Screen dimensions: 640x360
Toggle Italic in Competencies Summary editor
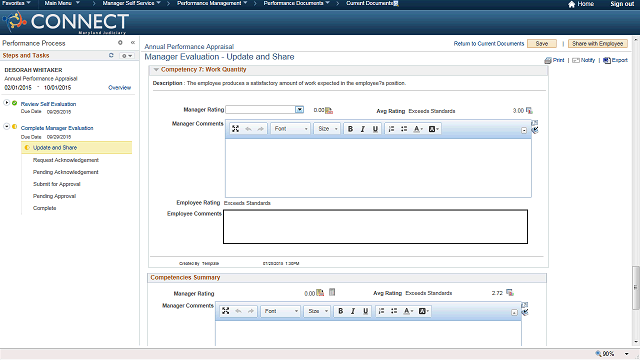(x=353, y=311)
